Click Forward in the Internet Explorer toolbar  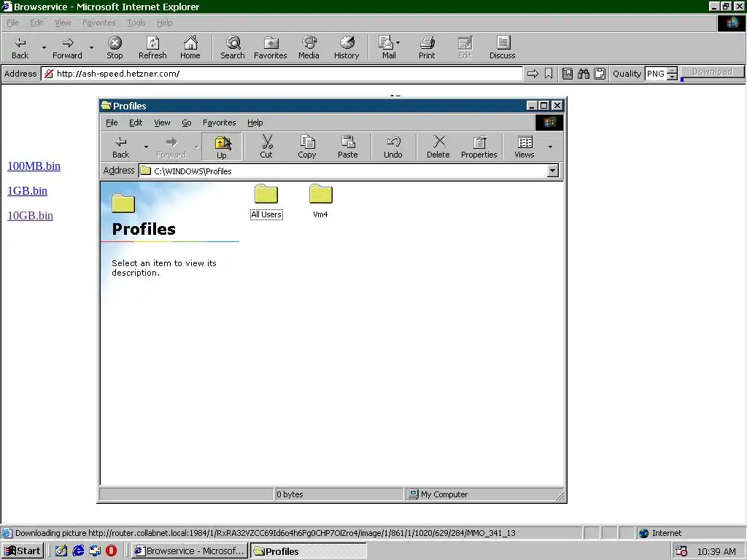tap(67, 47)
